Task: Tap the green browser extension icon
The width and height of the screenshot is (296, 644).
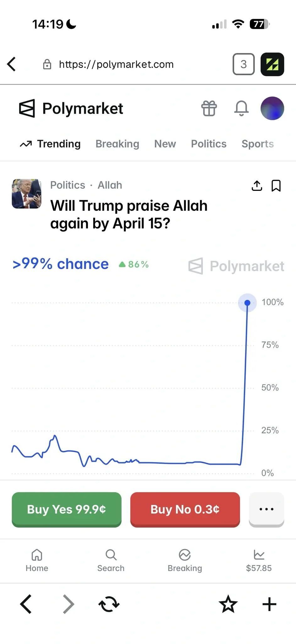Action: pyautogui.click(x=272, y=64)
